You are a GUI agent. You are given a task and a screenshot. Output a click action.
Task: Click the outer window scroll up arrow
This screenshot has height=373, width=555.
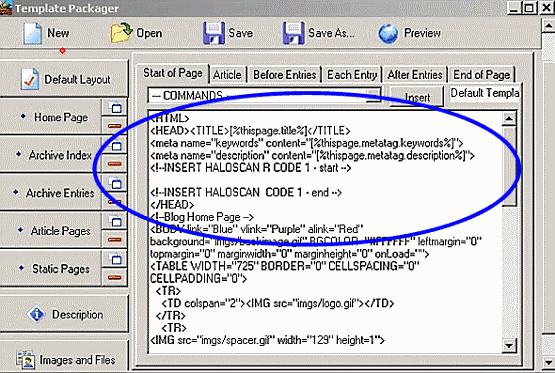(548, 25)
